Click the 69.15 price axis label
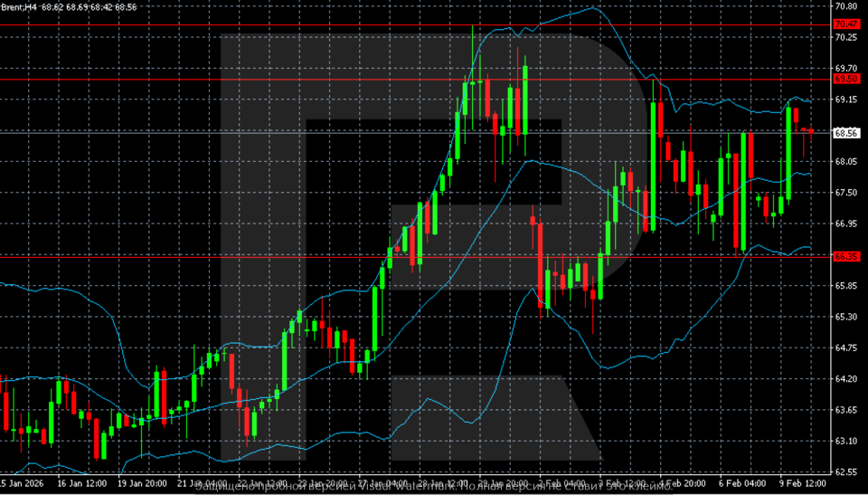868x495 pixels. coord(846,100)
